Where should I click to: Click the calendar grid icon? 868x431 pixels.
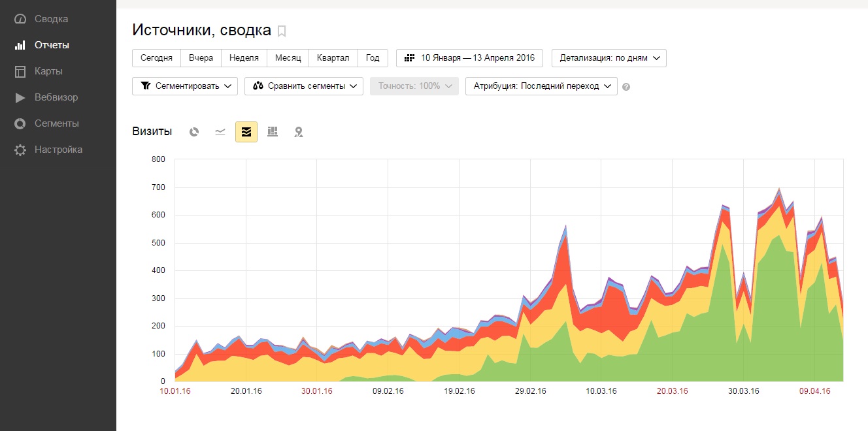(x=410, y=57)
